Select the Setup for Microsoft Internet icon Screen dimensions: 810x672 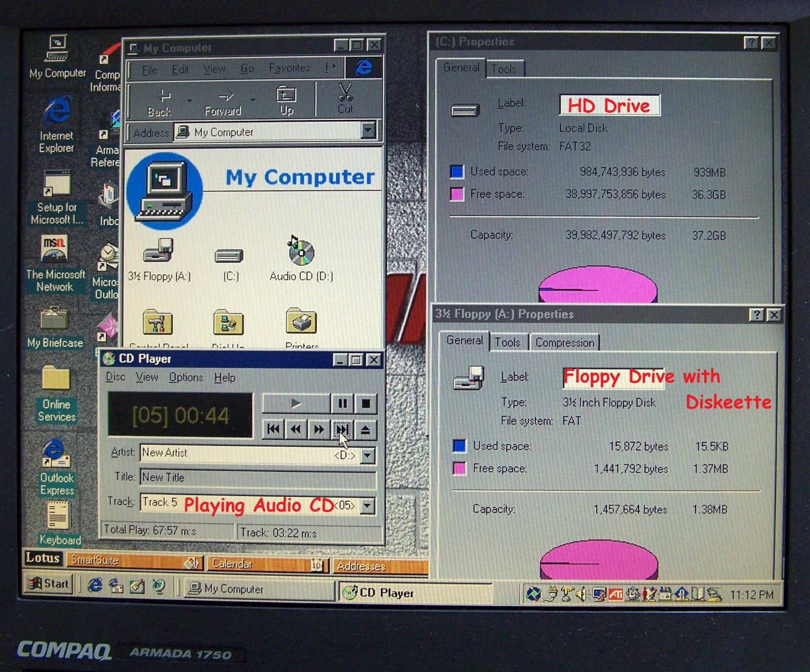[56, 197]
